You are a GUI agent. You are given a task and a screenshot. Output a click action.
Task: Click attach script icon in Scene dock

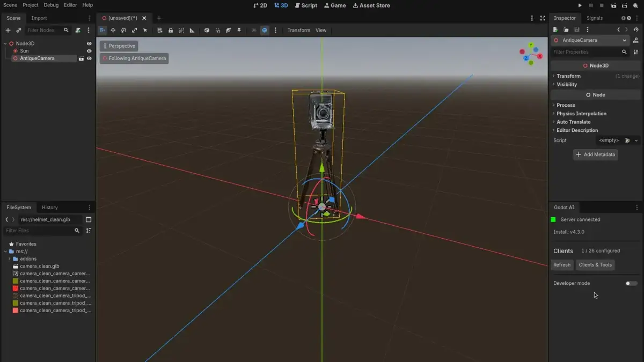coord(78,30)
